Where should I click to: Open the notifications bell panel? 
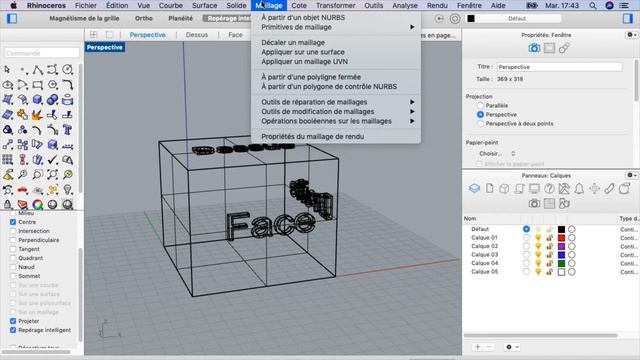tap(579, 189)
